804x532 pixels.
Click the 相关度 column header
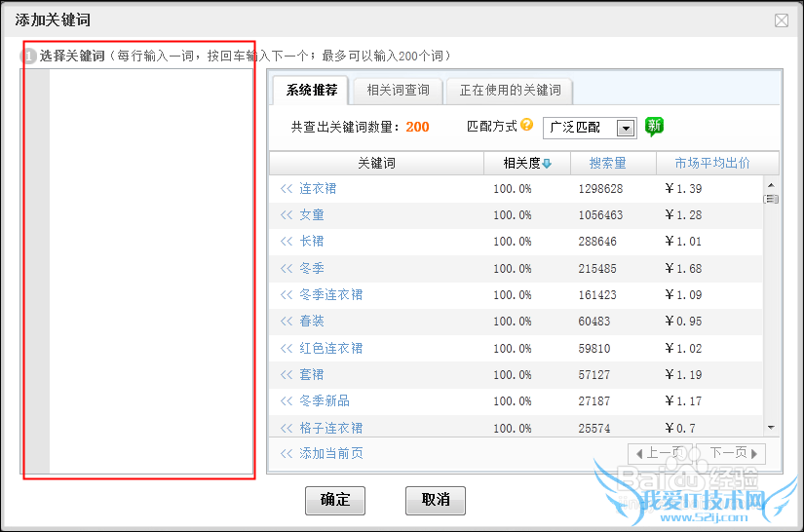(527, 163)
